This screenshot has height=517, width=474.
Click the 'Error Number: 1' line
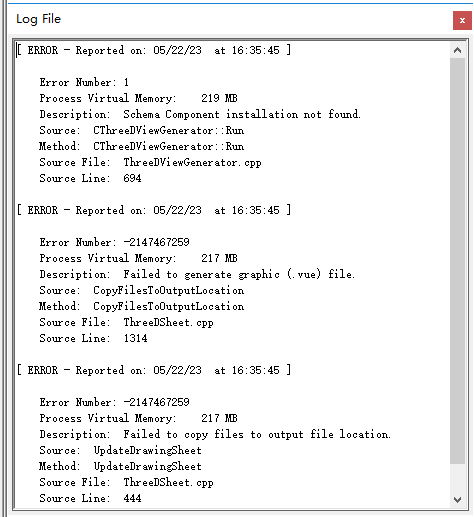click(x=84, y=82)
